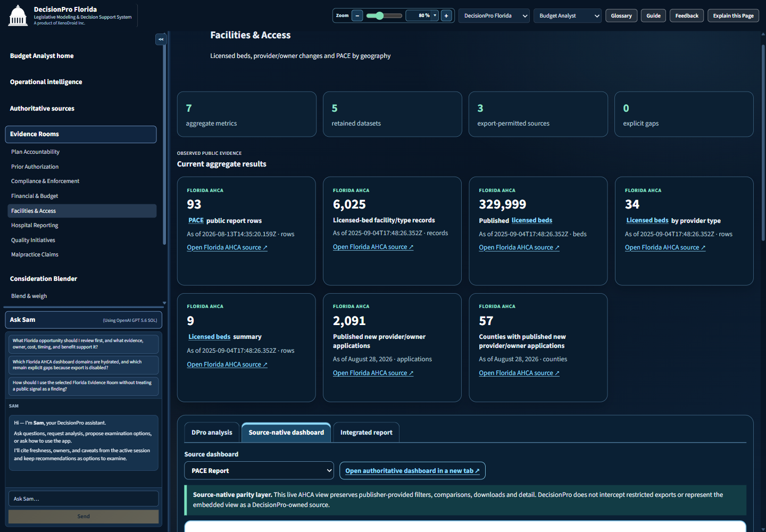Click the 3 export-permitted sources card
Viewport: 766px width, 532px height.
click(538, 114)
